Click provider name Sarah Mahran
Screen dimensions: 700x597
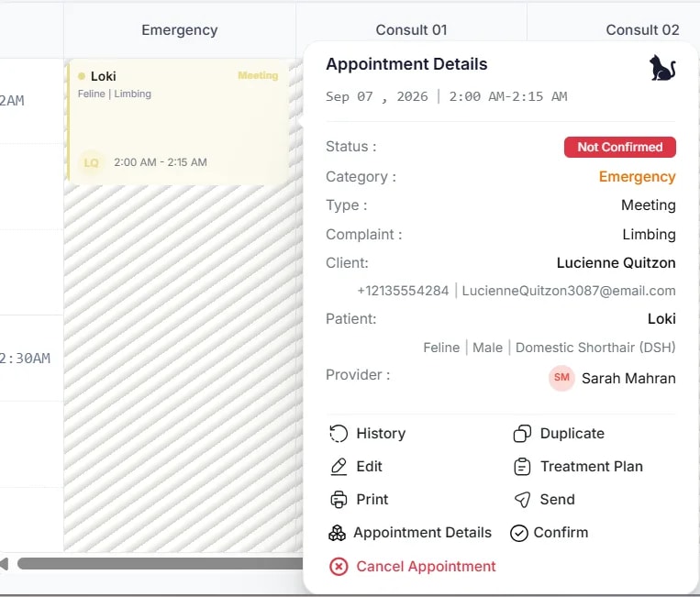point(628,379)
